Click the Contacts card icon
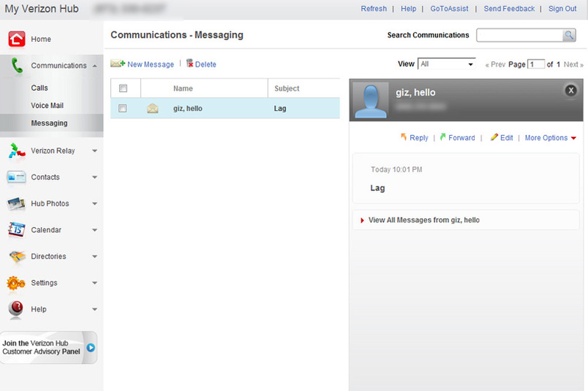Screen dimensions: 588x391 pyautogui.click(x=16, y=177)
